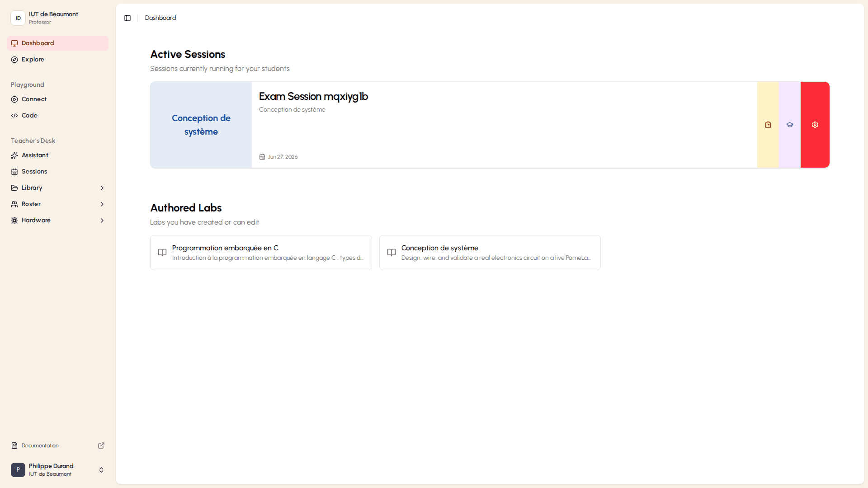Toggle the sidebar panel icon

click(127, 18)
